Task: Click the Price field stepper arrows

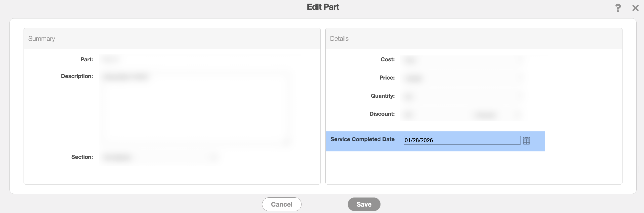Action: 520,78
